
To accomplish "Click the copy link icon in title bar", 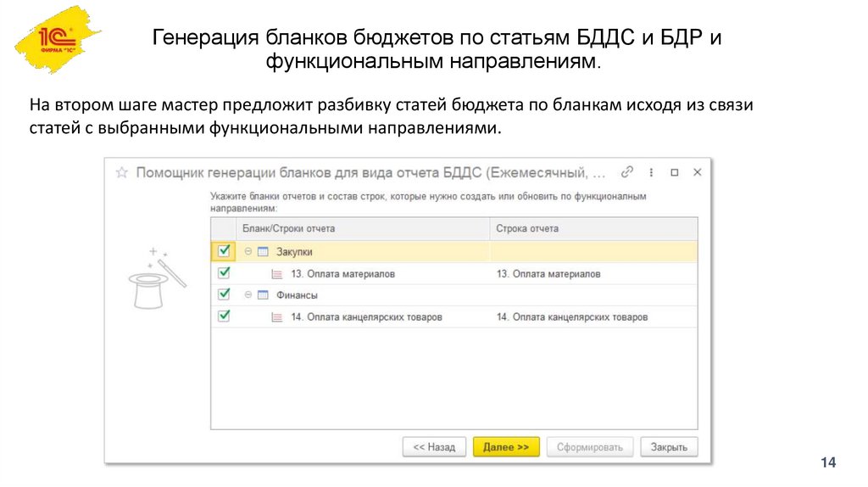I will [627, 171].
